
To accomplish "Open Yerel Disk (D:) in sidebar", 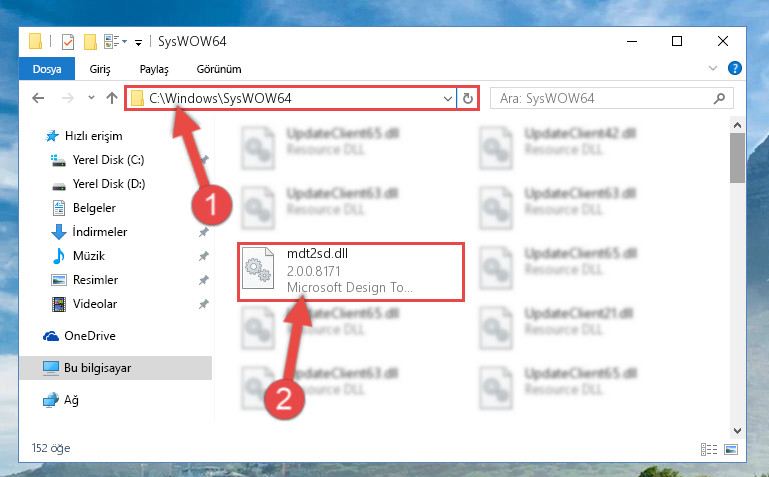I will click(x=109, y=184).
